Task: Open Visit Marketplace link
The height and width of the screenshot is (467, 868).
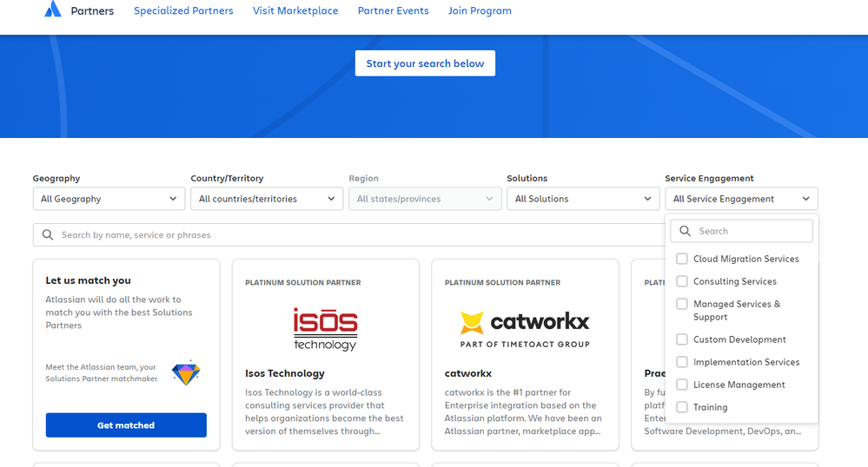Action: point(295,10)
